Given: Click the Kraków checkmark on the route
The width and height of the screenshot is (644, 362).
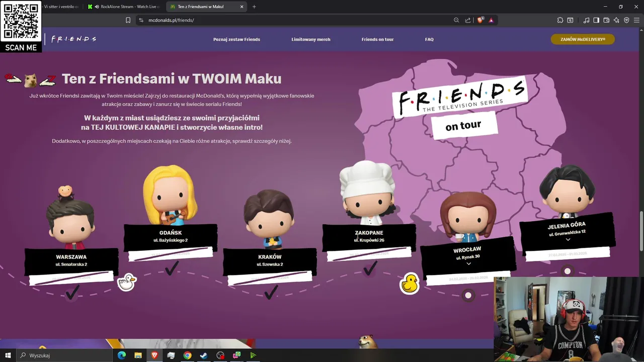Looking at the screenshot, I should 271,293.
